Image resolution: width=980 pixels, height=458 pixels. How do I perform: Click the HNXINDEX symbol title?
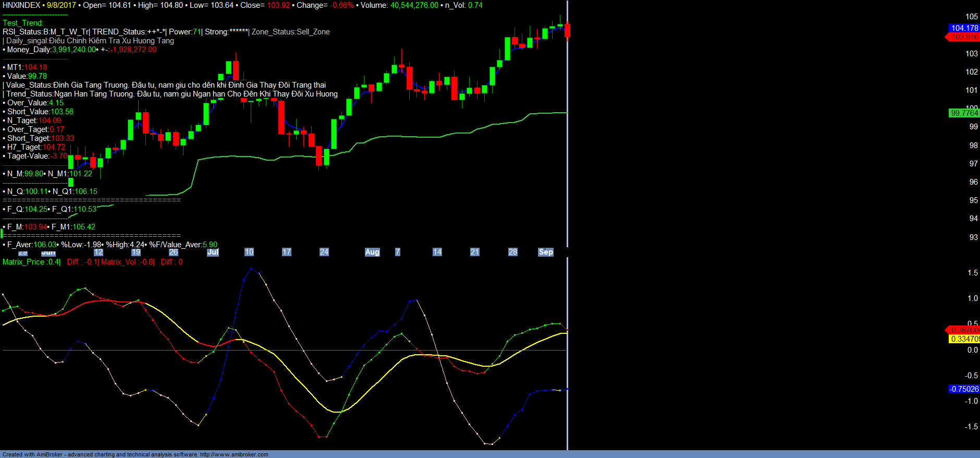(21, 5)
